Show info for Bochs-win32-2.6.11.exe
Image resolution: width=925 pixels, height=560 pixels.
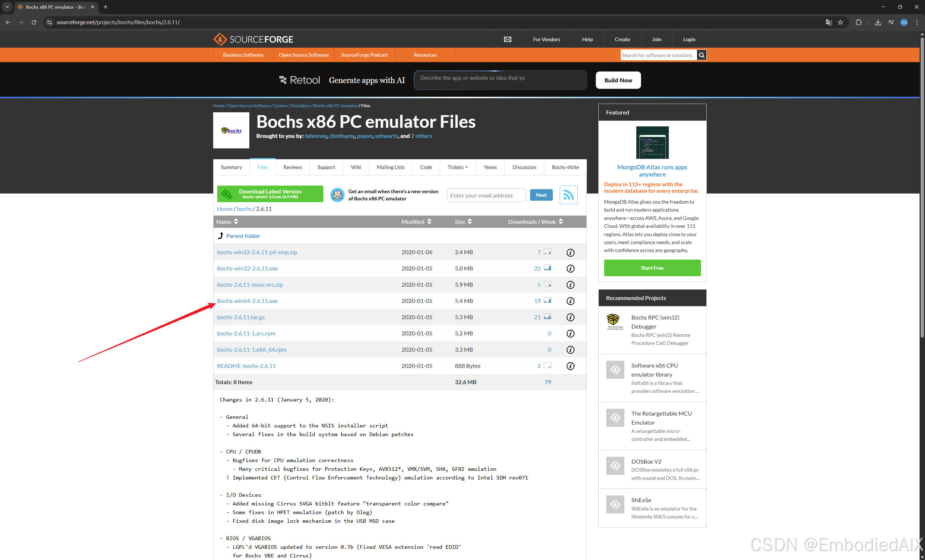click(x=570, y=269)
